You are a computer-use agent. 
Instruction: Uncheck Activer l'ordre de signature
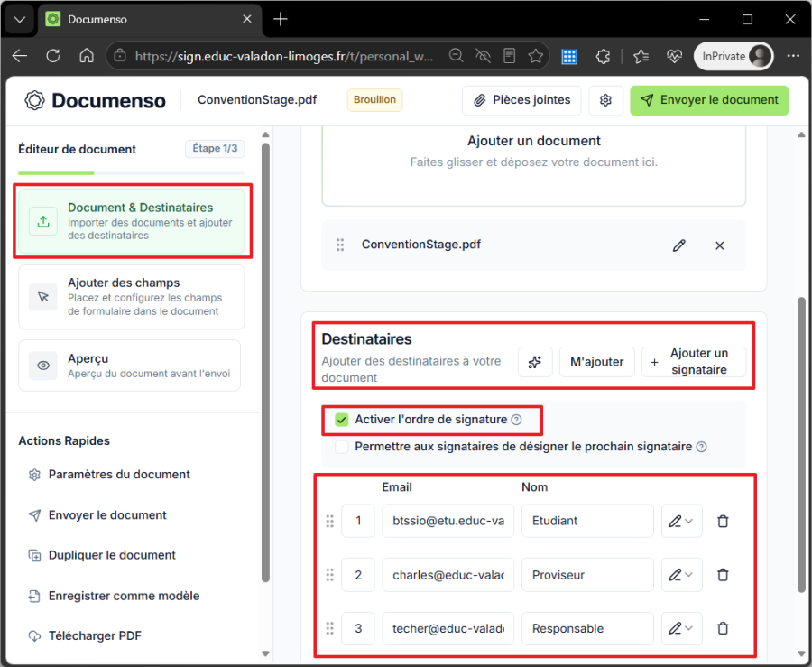(x=341, y=420)
